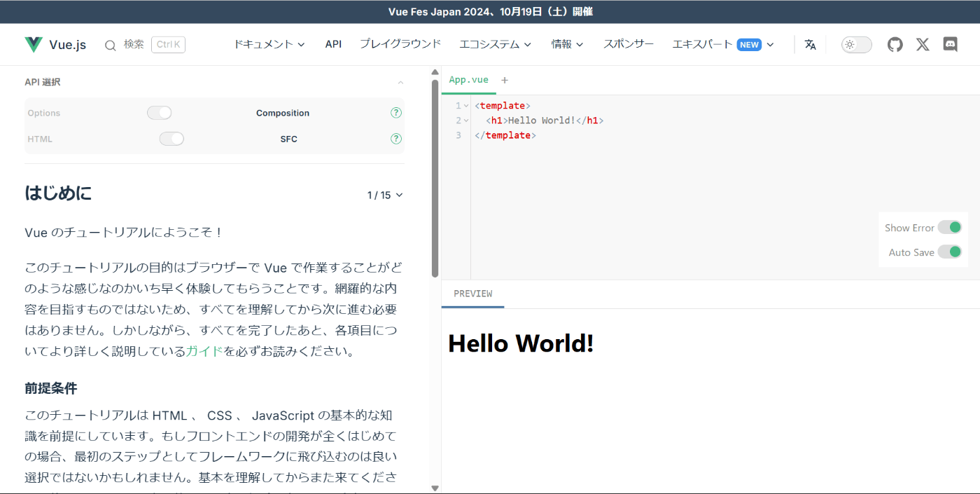Toggle the HTML/SFC switch
980x494 pixels.
click(171, 139)
